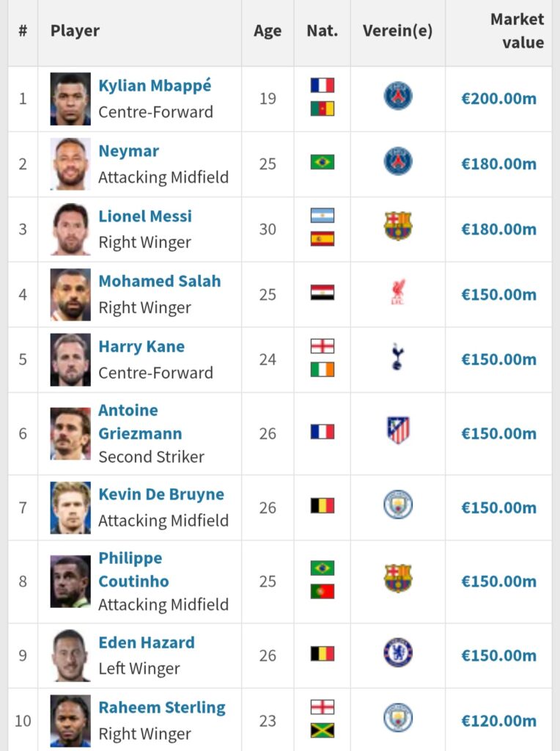Sort table by Age column header
Screen dimensions: 560x751
point(268,31)
